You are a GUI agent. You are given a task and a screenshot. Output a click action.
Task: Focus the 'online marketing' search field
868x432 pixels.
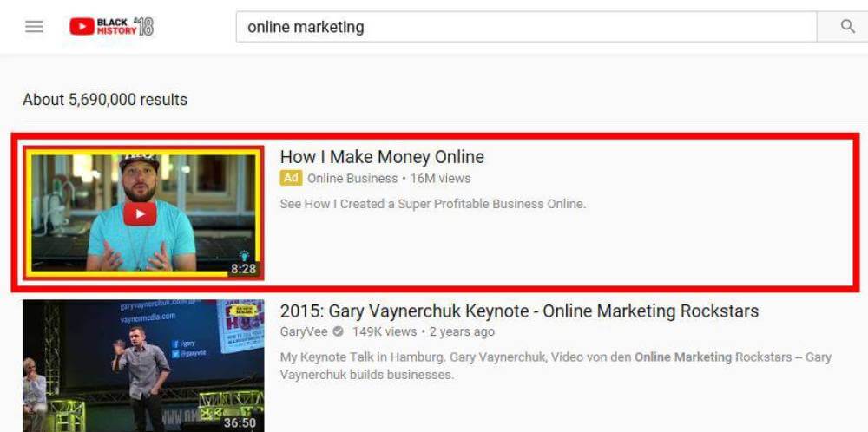click(x=527, y=27)
